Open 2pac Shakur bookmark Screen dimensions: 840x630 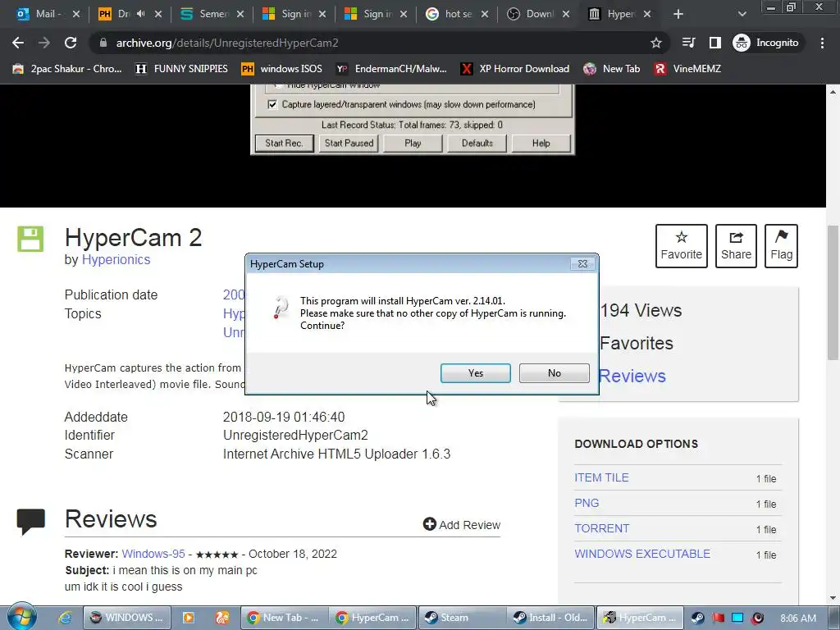tap(67, 69)
